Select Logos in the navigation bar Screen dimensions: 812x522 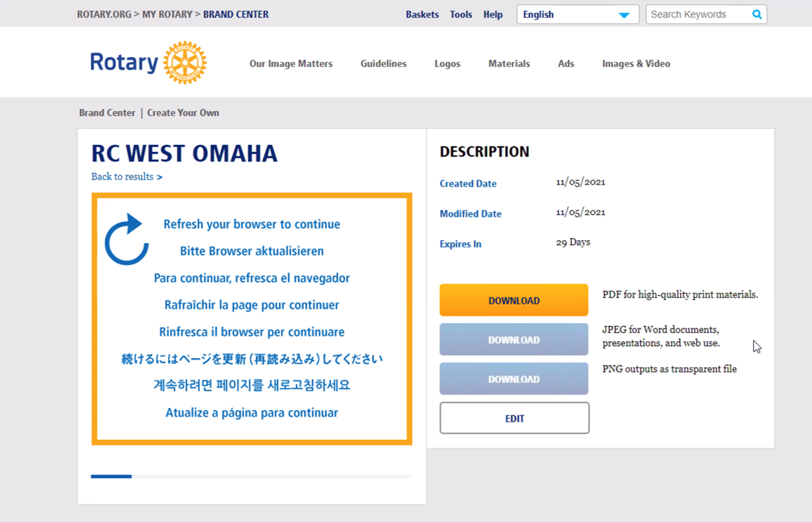[447, 63]
